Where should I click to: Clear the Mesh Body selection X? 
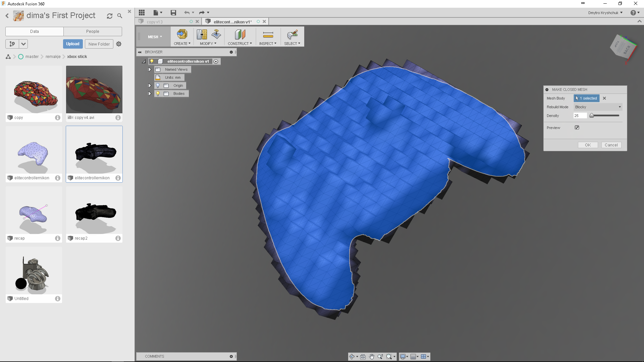coord(604,98)
